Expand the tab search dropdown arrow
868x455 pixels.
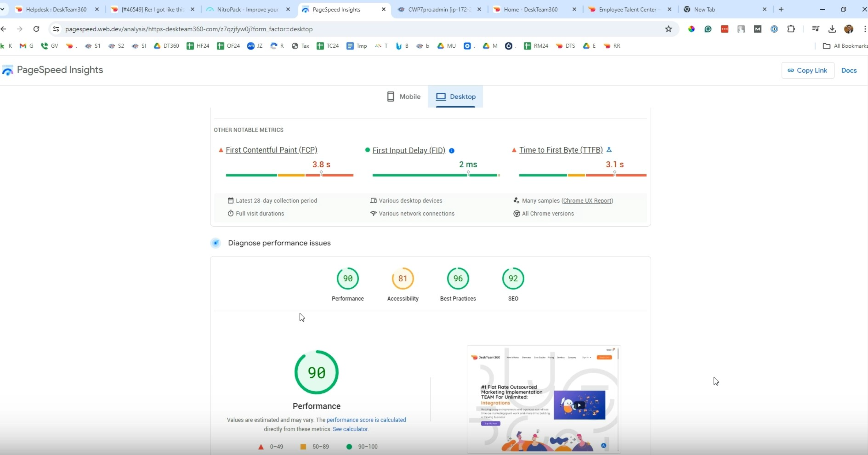click(3, 9)
